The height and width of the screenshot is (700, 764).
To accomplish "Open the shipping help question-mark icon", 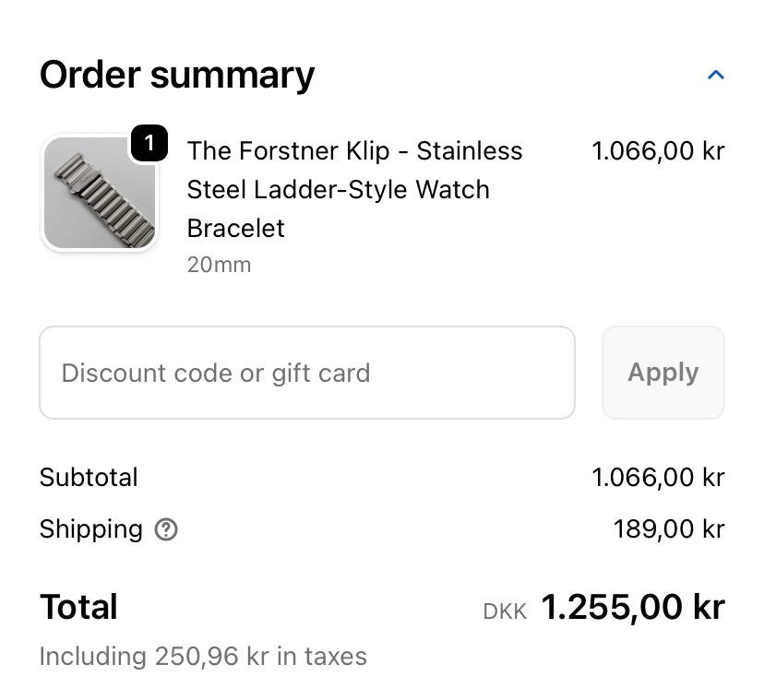I will tap(166, 529).
